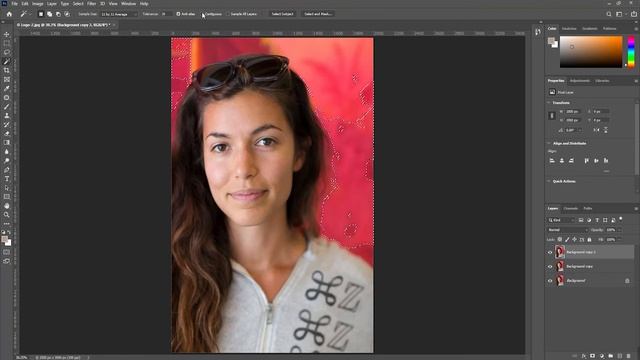Viewport: 640px width, 360px height.
Task: Click the Select and Mask button
Action: click(318, 14)
